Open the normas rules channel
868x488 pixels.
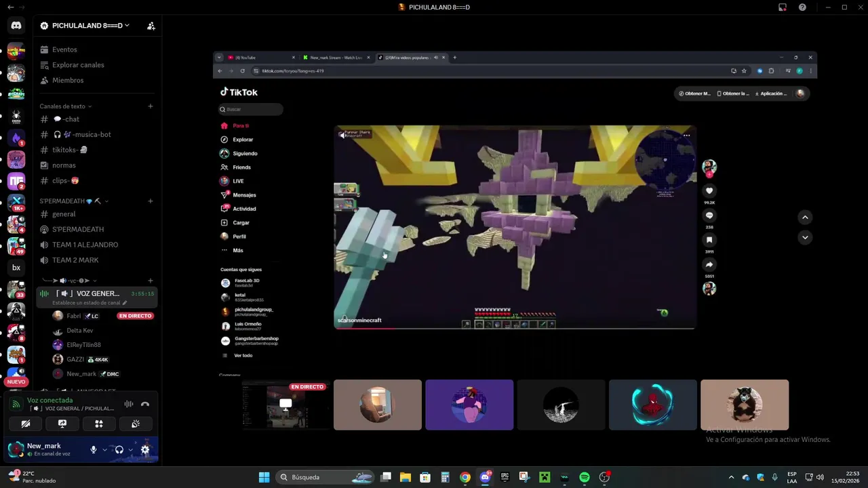tap(98, 165)
